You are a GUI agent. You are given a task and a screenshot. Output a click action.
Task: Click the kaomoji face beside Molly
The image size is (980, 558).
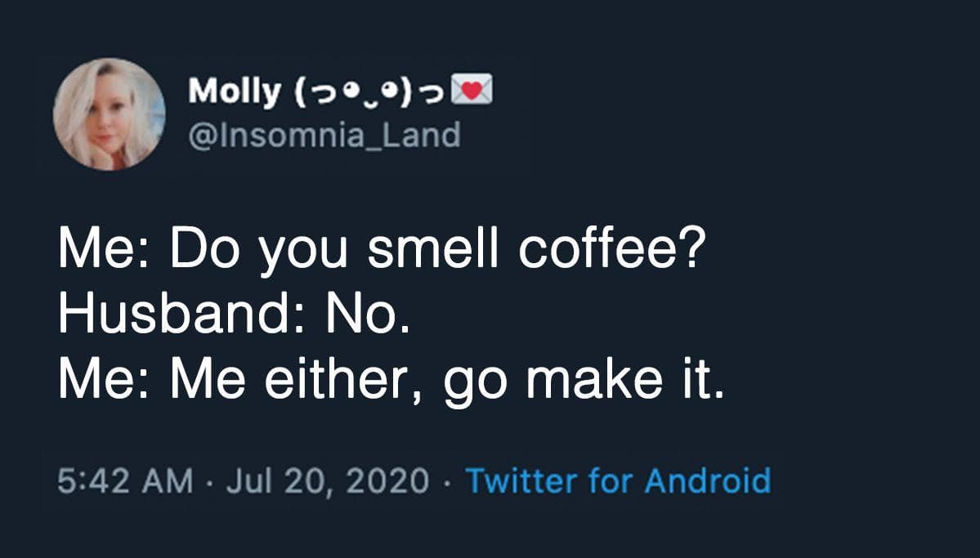pos(366,92)
